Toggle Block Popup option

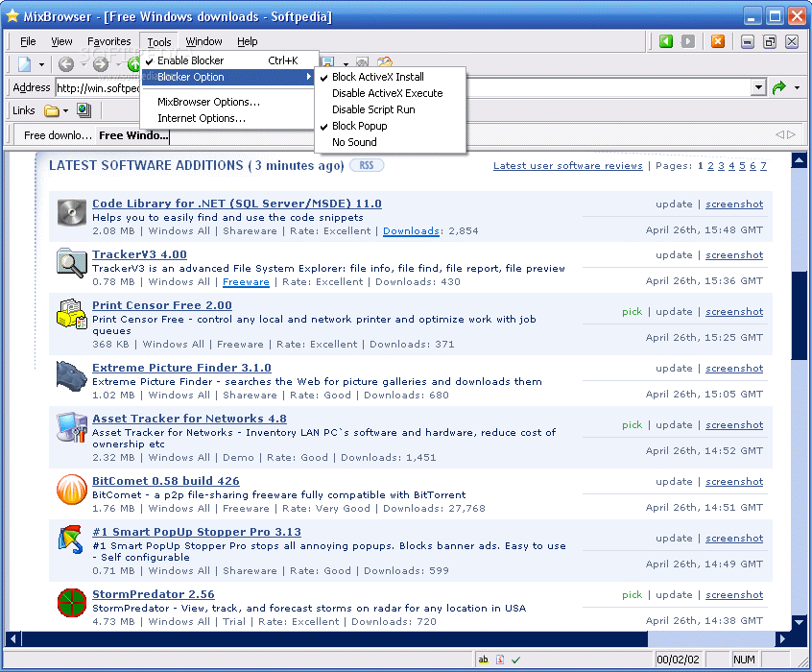[390, 126]
